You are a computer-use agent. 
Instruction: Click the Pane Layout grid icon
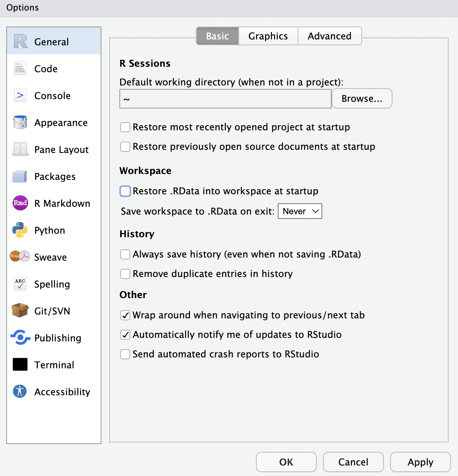pyautogui.click(x=20, y=149)
